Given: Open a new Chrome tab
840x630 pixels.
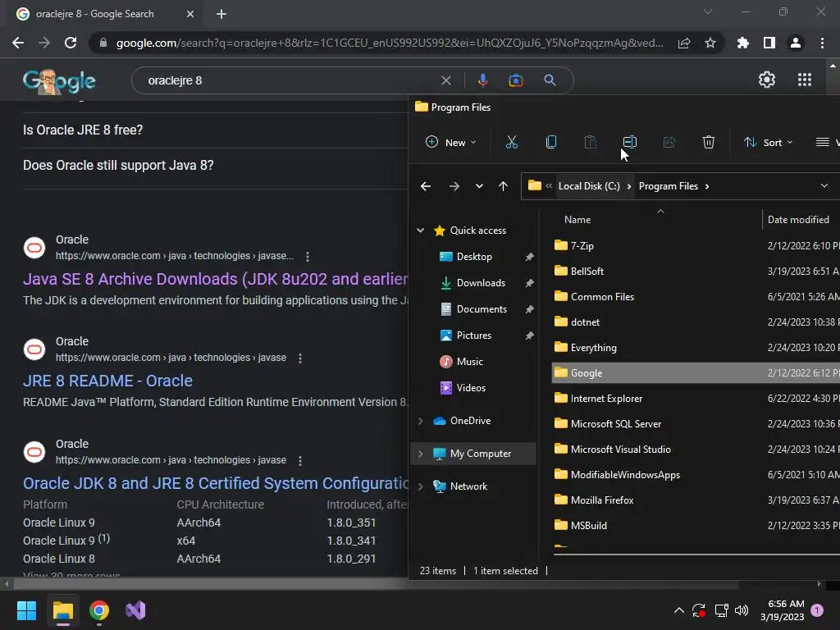Looking at the screenshot, I should coord(221,14).
